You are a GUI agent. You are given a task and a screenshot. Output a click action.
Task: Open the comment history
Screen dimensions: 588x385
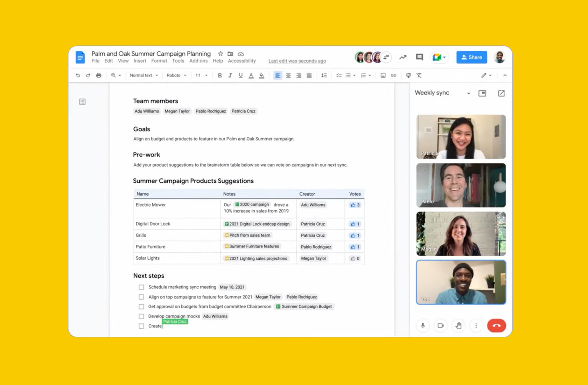click(x=419, y=57)
